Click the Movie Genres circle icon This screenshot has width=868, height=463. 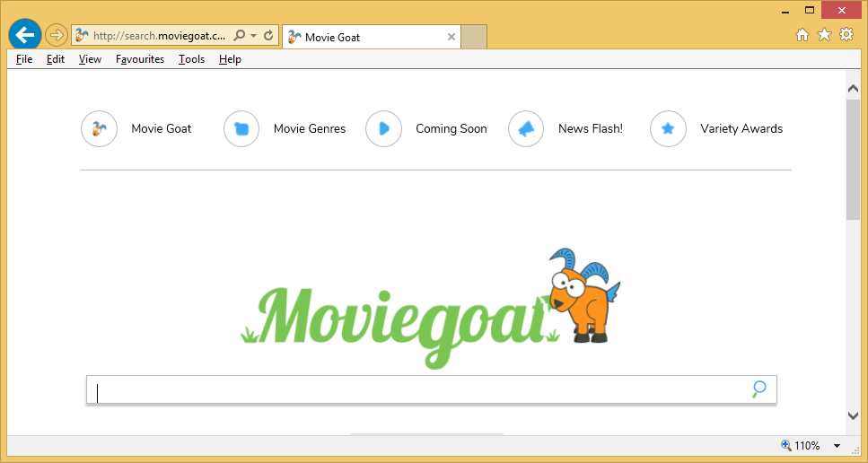(x=241, y=129)
